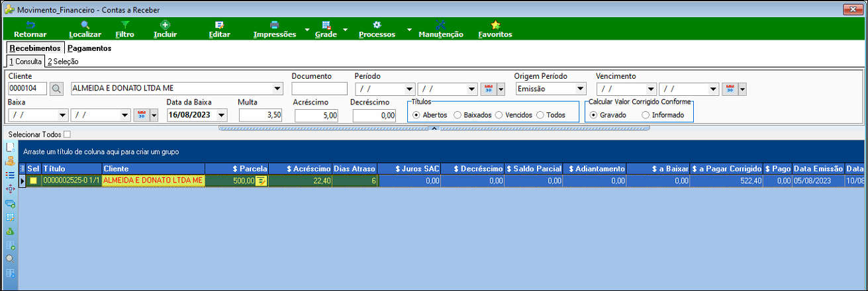This screenshot has height=291, width=868.
Task: Click the Cliente code field 0000104
Action: point(27,89)
